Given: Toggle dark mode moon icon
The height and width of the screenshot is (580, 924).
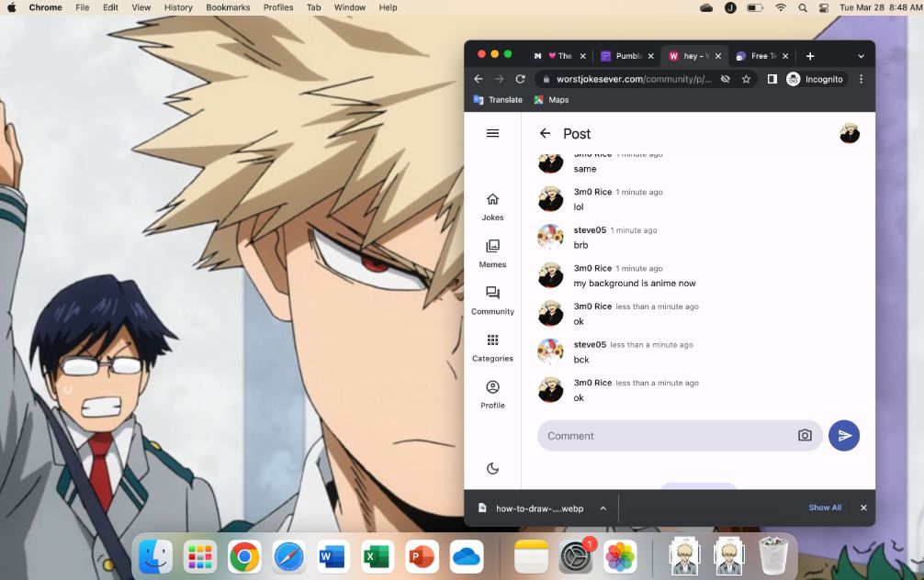Looking at the screenshot, I should 492,468.
